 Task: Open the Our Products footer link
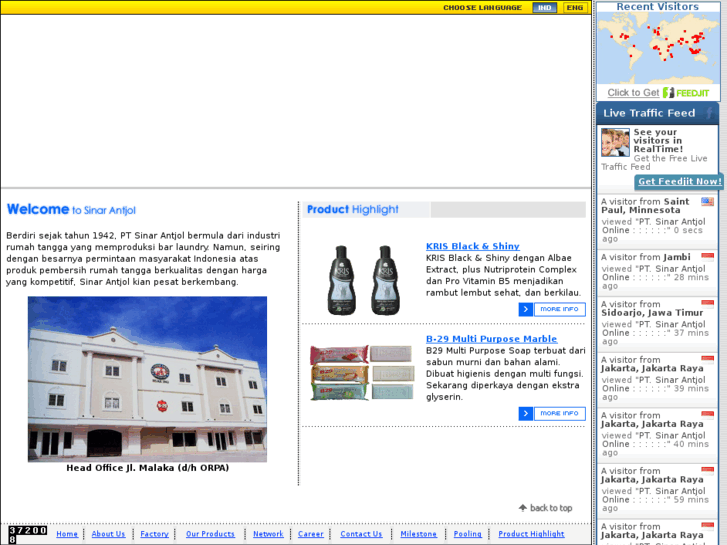point(210,534)
